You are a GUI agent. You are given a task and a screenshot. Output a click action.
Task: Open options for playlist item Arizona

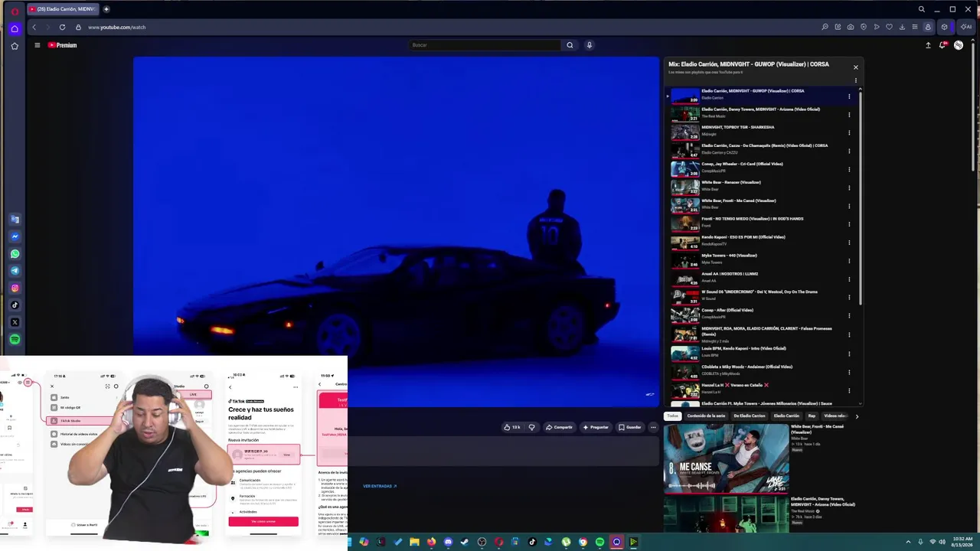coord(849,115)
